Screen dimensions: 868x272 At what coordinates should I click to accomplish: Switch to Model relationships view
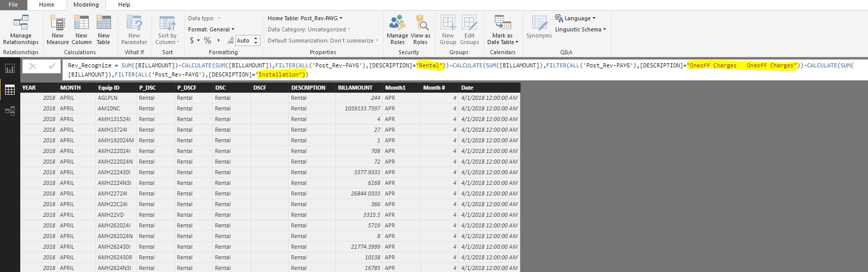10,110
